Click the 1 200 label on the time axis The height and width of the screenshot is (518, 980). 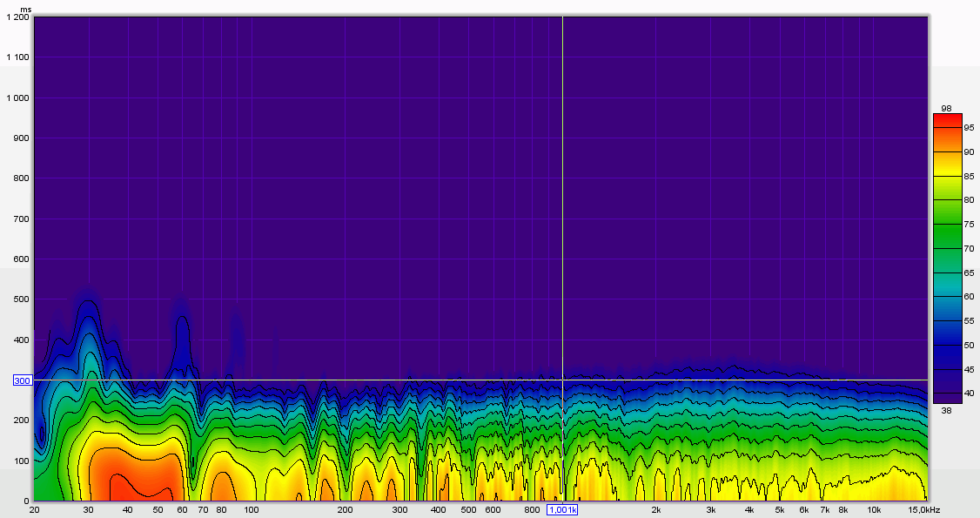coord(17,17)
